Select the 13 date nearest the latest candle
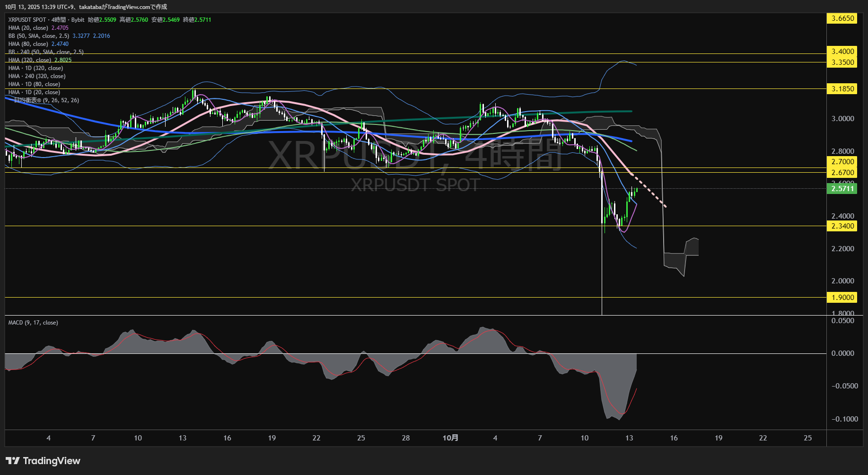868x475 pixels. click(x=629, y=438)
